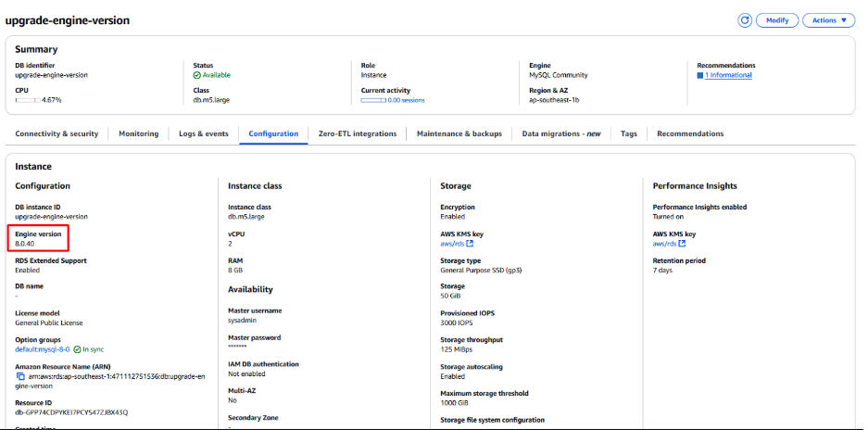This screenshot has height=430, width=868.
Task: Switch to the Recommendations tab
Action: pyautogui.click(x=690, y=133)
